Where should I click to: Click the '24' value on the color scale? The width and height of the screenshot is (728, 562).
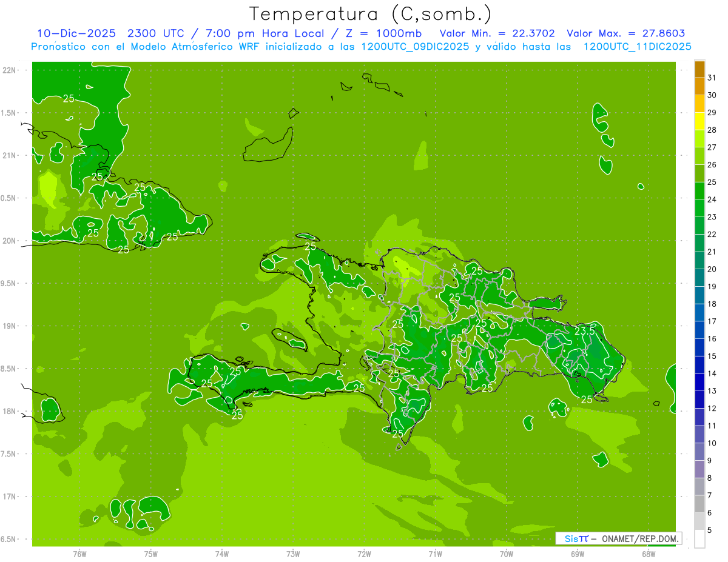[x=712, y=199]
